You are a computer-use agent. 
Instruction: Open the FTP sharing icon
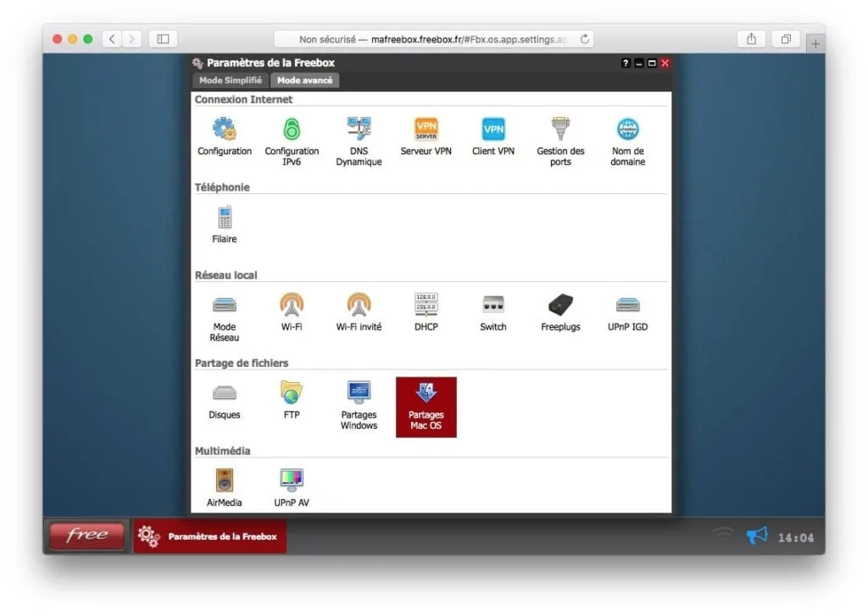tap(292, 400)
